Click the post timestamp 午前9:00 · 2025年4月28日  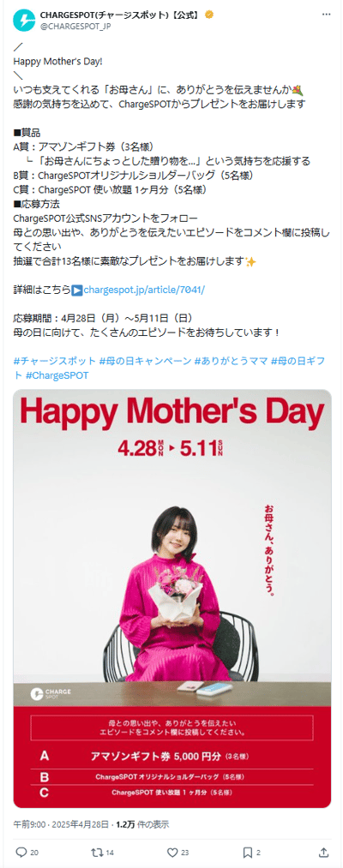pos(61,823)
